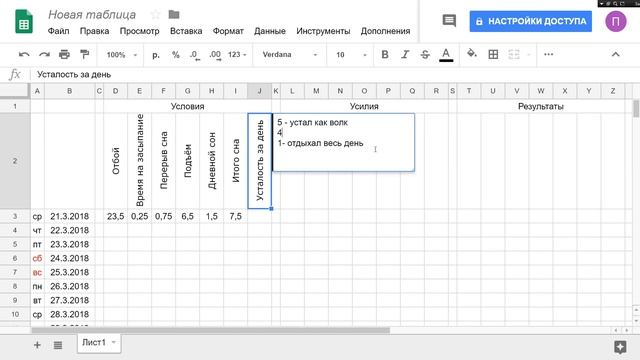This screenshot has height=360, width=640.
Task: Open the Просмотр menu
Action: pyautogui.click(x=139, y=31)
